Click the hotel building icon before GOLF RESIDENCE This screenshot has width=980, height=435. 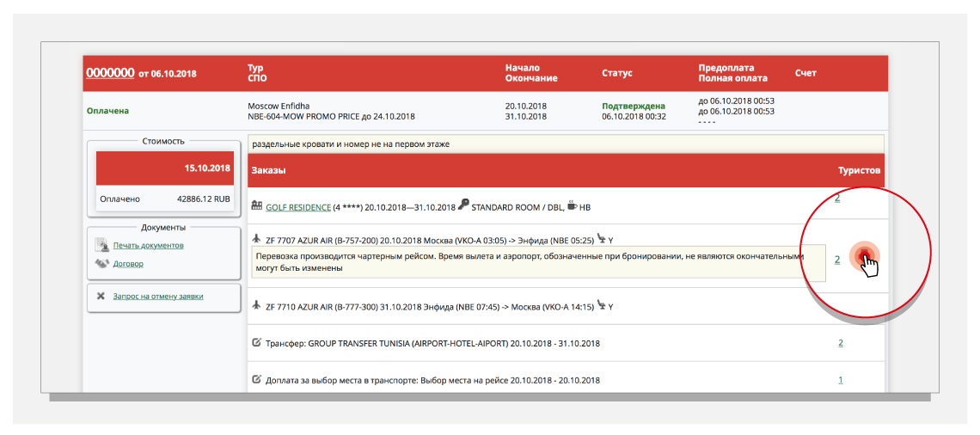[256, 205]
